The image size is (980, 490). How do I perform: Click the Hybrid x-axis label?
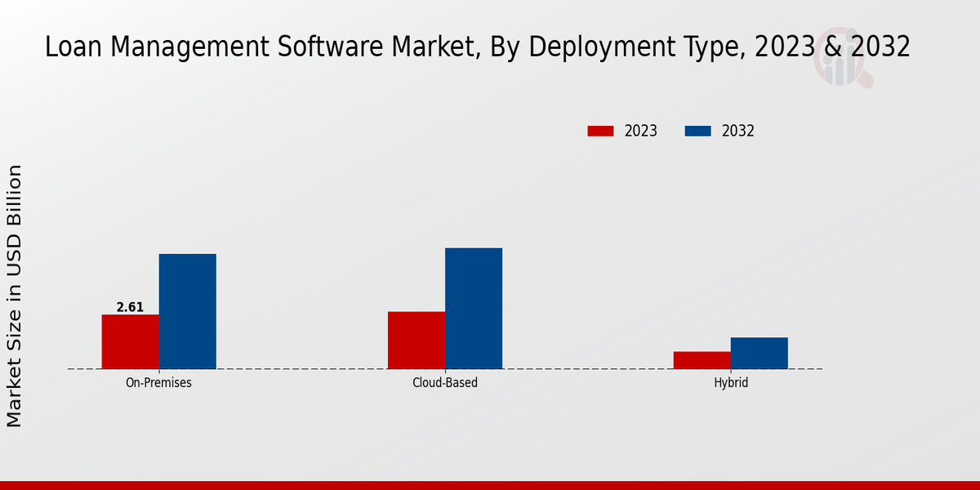click(x=731, y=382)
